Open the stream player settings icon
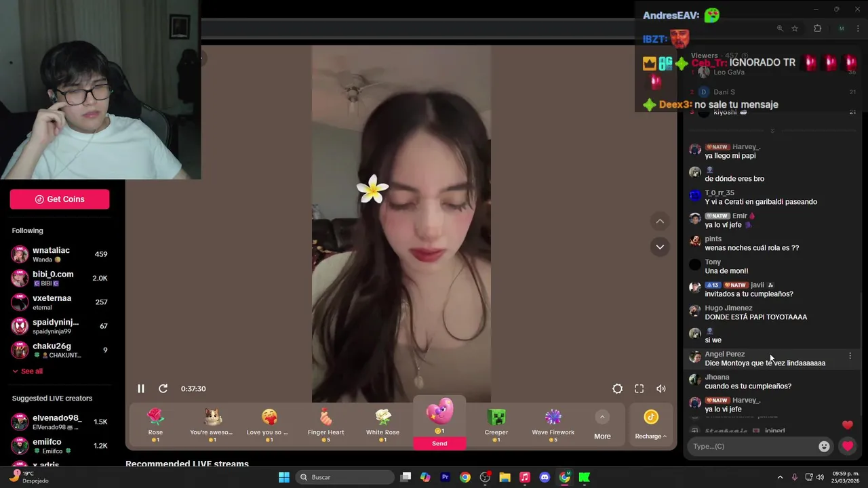 pos(617,388)
